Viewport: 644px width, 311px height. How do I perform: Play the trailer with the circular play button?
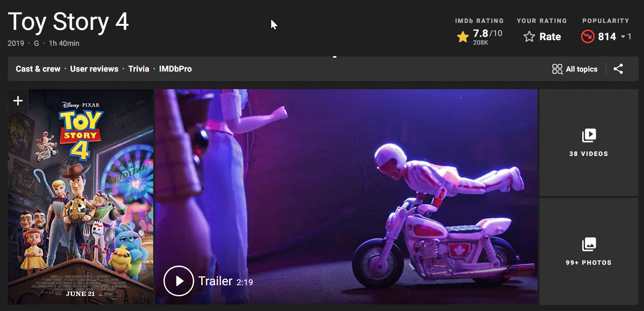[179, 281]
